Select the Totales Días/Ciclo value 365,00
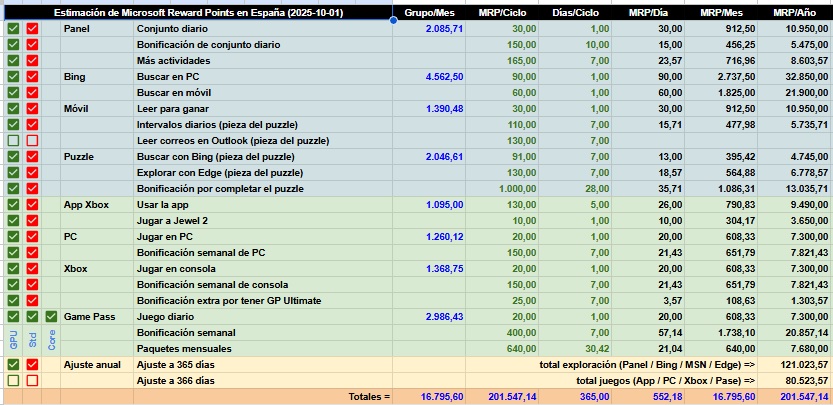 (575, 396)
